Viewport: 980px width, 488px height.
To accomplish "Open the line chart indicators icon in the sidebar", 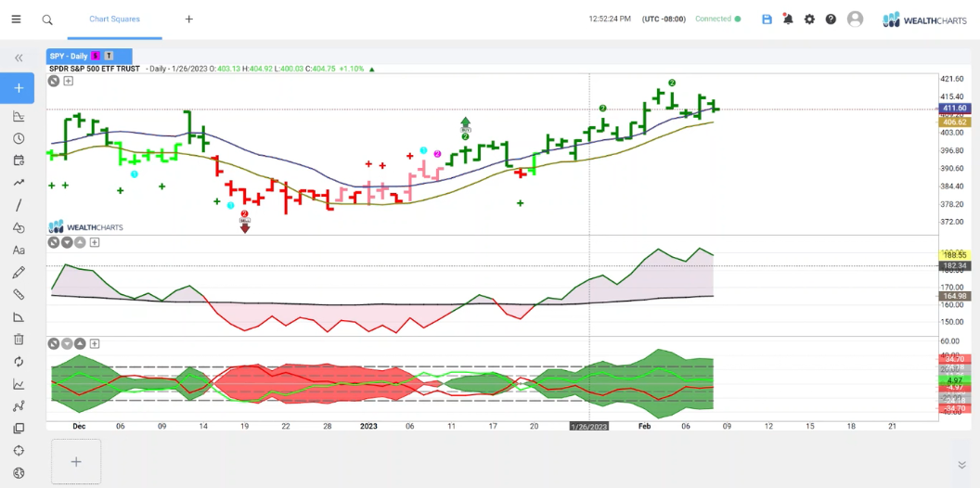I will pyautogui.click(x=19, y=384).
